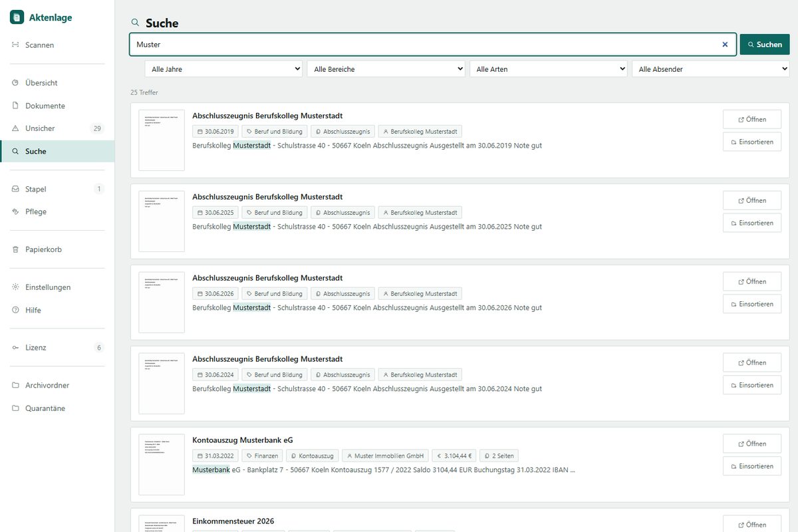
Task: Open Stapel in the sidebar
Action: tap(57, 189)
